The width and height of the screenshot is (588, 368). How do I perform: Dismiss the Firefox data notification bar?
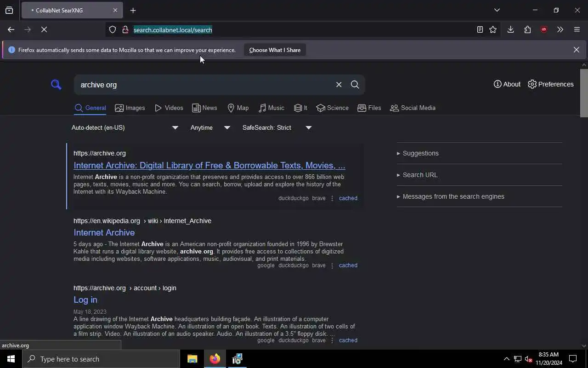[576, 50]
